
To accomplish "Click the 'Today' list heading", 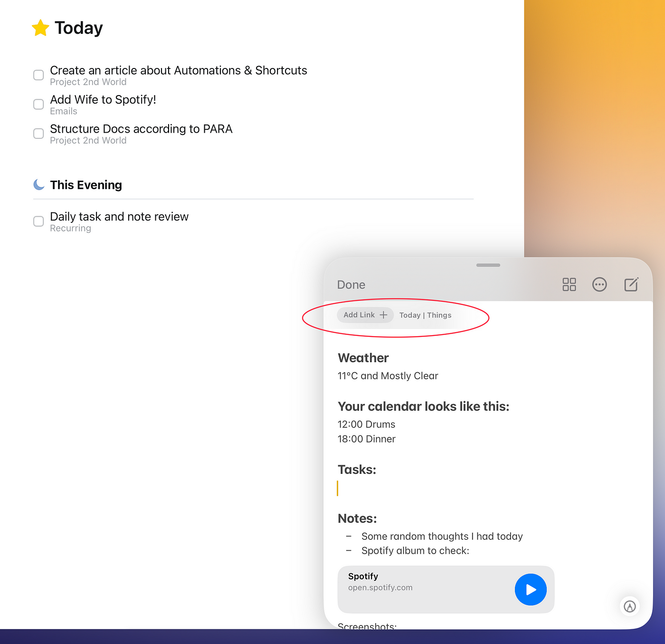I will (x=79, y=28).
